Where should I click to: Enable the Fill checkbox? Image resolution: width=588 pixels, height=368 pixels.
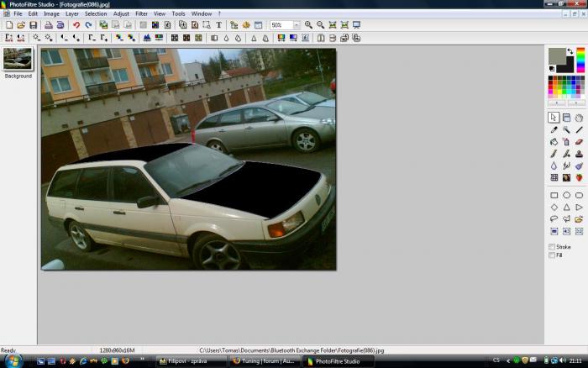(552, 255)
